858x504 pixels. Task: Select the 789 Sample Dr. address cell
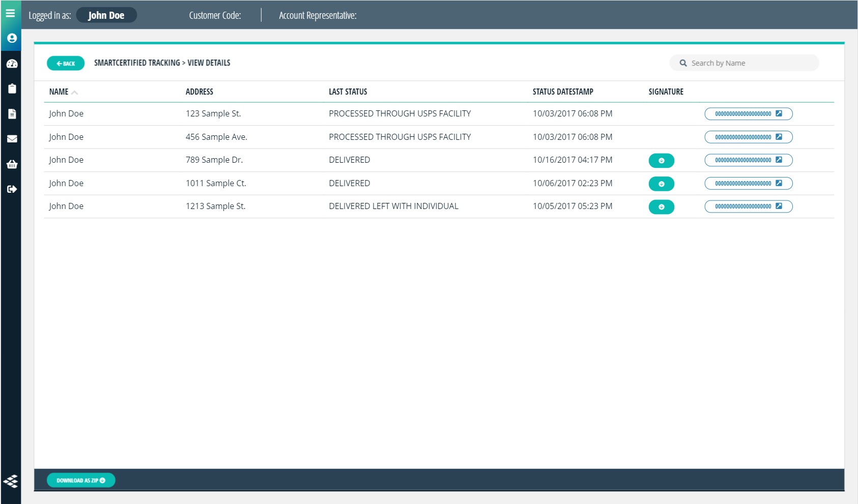(x=214, y=160)
